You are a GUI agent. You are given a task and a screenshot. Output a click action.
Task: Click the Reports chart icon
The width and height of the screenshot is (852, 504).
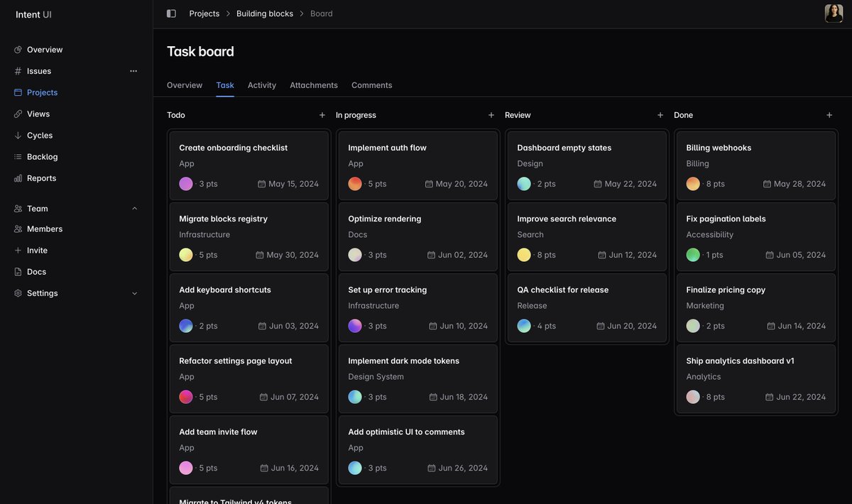(18, 178)
